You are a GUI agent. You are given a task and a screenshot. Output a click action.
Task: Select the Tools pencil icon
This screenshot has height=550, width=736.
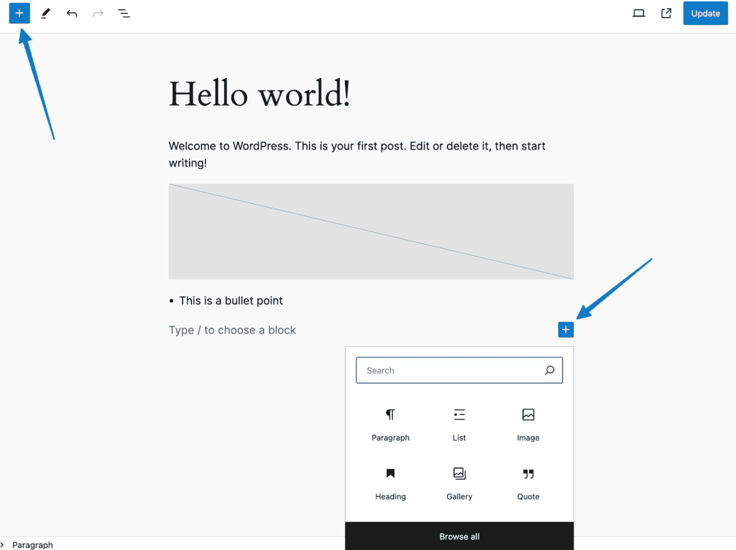point(46,14)
